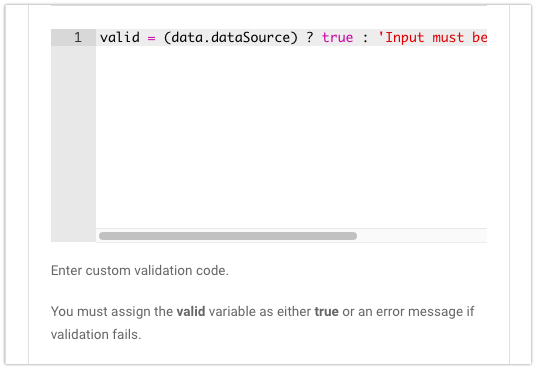Click the bold valid word in the help text
Image resolution: width=536 pixels, height=369 pixels.
click(x=191, y=312)
